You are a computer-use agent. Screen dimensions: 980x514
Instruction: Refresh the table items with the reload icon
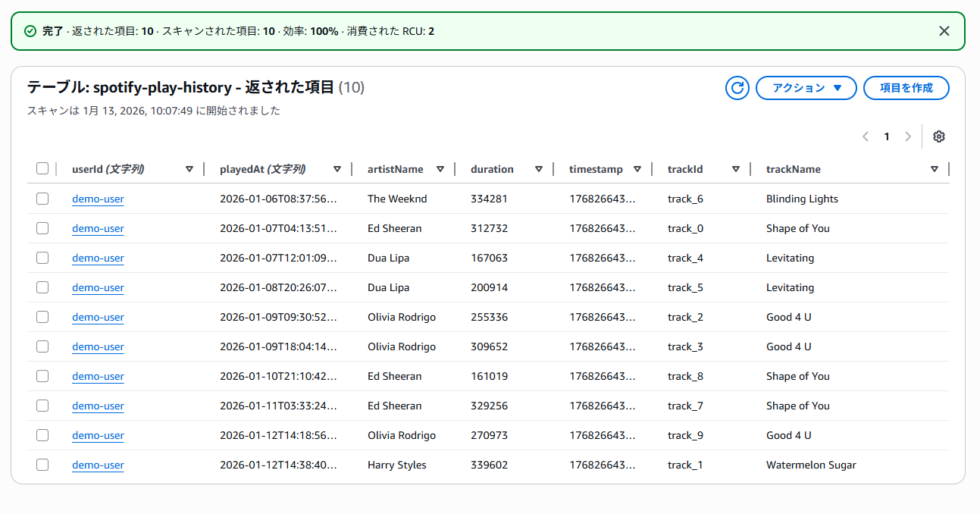coord(737,88)
